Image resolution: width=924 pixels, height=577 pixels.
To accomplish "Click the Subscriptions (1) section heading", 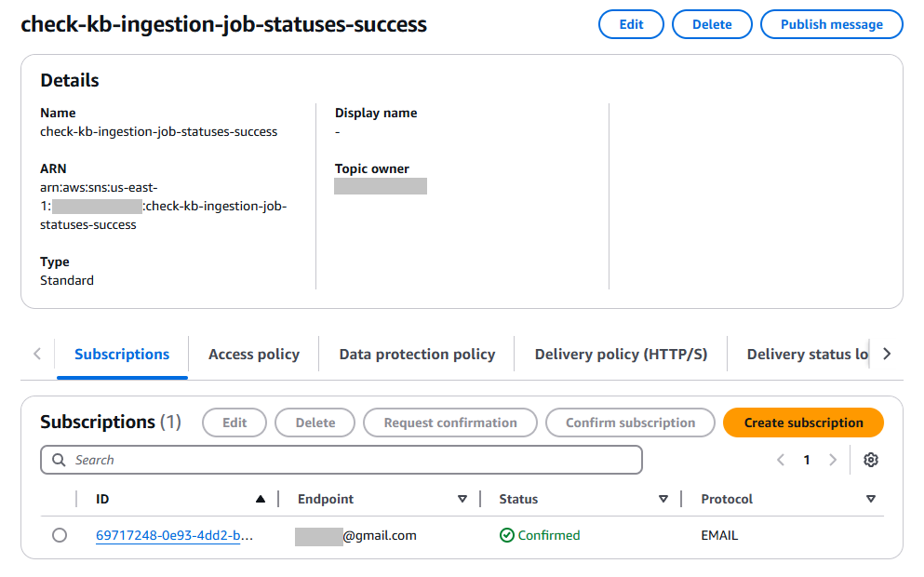I will point(111,422).
